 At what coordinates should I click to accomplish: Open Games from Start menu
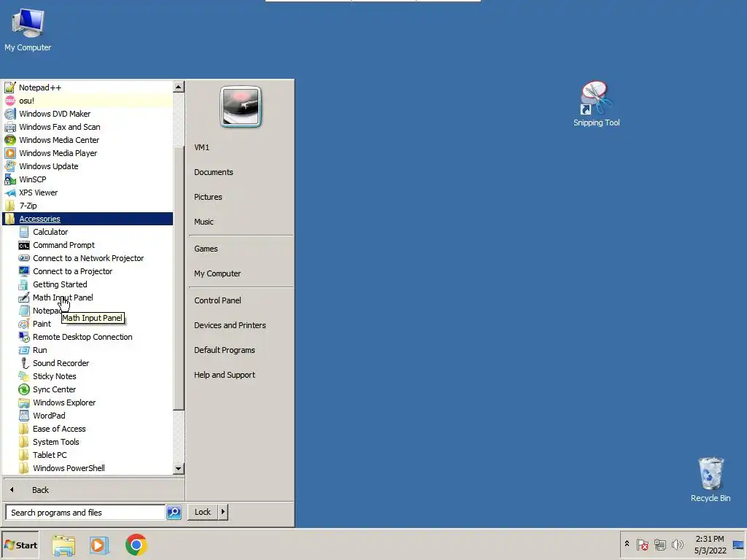click(241, 249)
